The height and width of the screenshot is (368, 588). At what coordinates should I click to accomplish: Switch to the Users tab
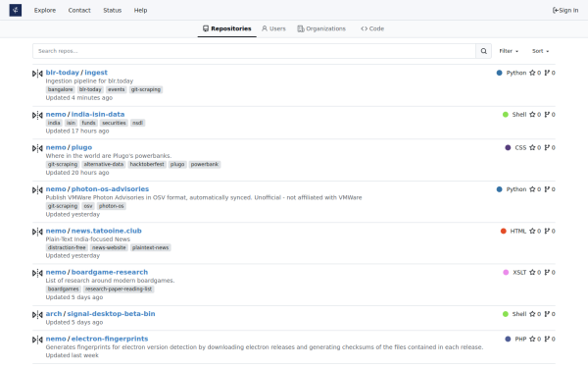(273, 28)
